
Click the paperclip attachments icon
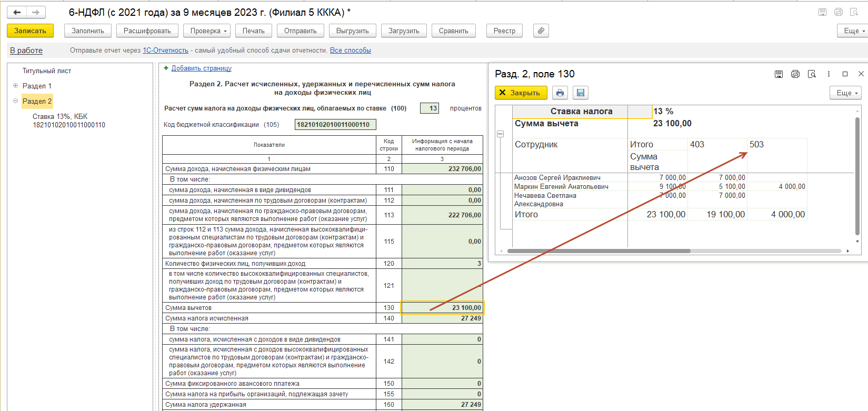click(x=541, y=31)
